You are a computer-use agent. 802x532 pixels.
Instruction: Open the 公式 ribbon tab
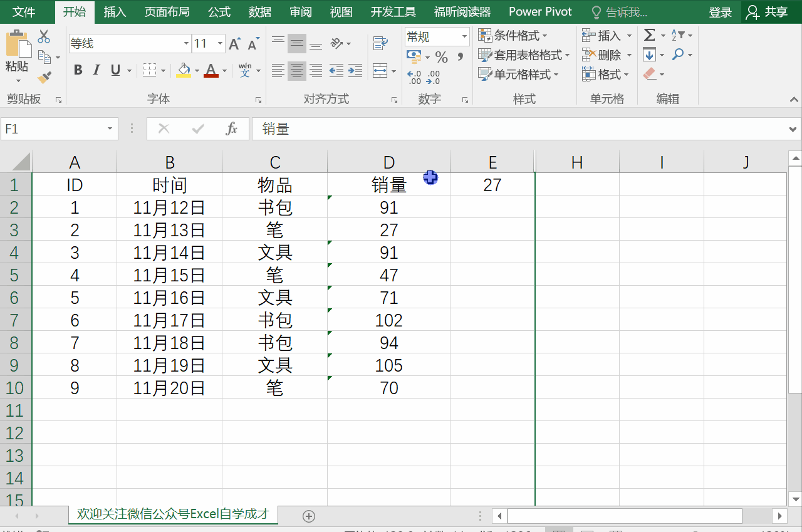(x=219, y=12)
